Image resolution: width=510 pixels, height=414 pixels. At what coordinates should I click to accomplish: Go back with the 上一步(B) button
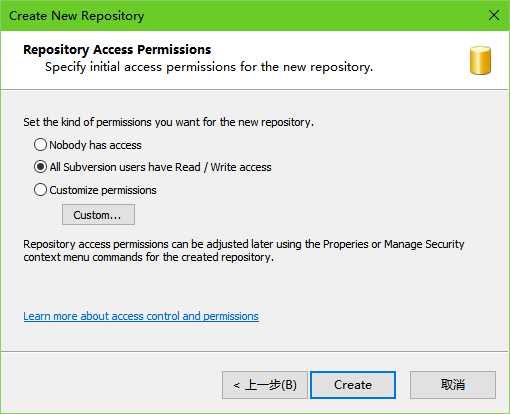[265, 385]
